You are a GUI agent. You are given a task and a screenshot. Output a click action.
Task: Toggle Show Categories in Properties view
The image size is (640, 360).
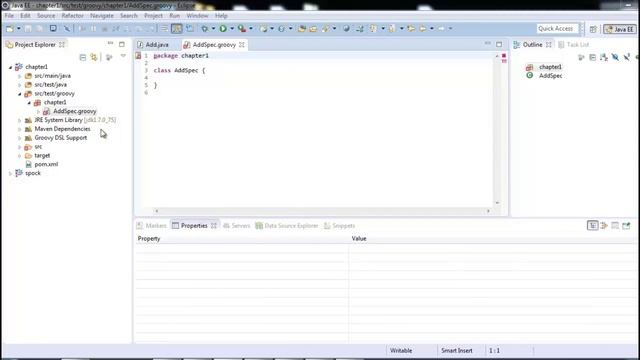click(593, 226)
